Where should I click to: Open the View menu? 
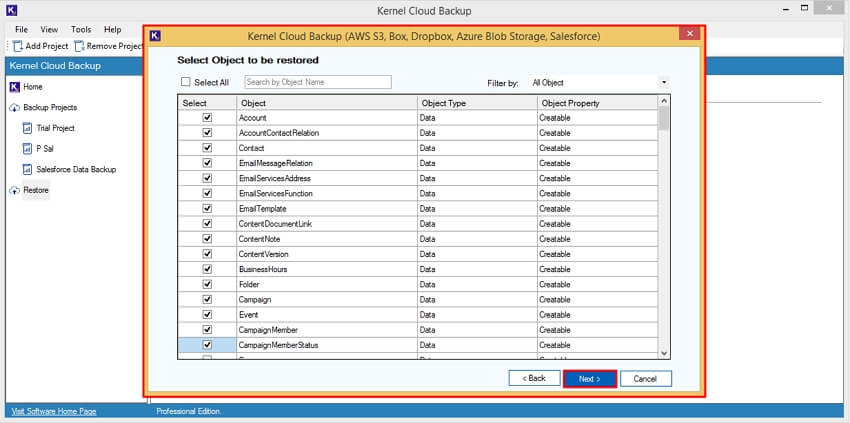pos(49,29)
